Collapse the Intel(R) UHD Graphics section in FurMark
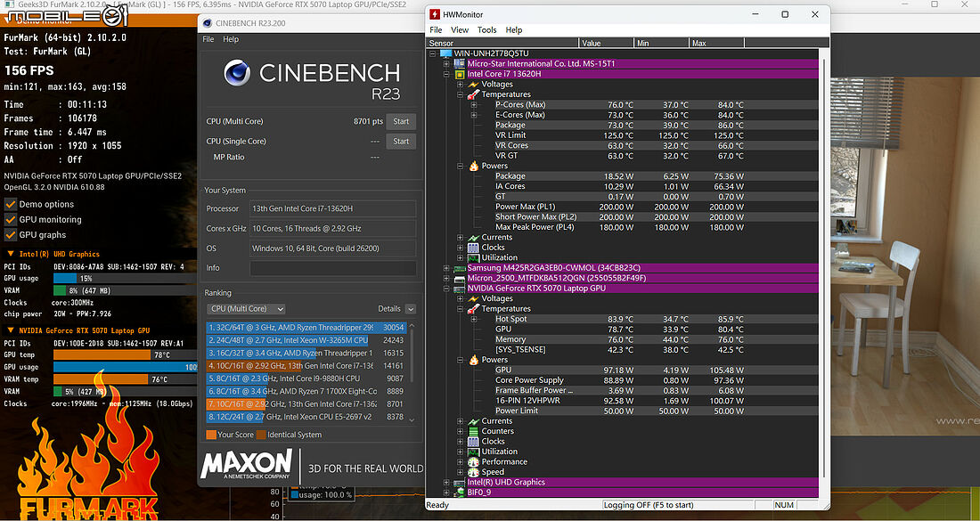 [11, 254]
